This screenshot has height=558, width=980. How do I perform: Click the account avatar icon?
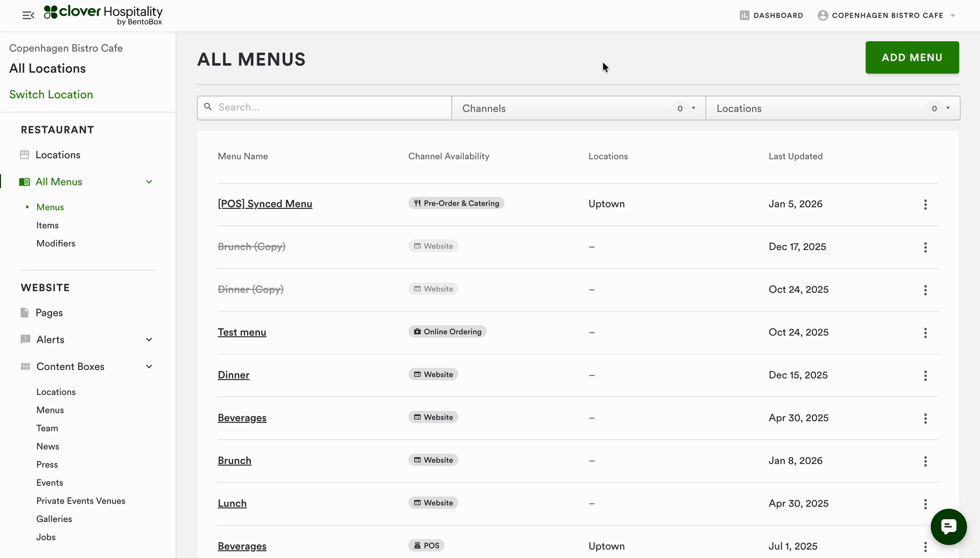pyautogui.click(x=823, y=15)
